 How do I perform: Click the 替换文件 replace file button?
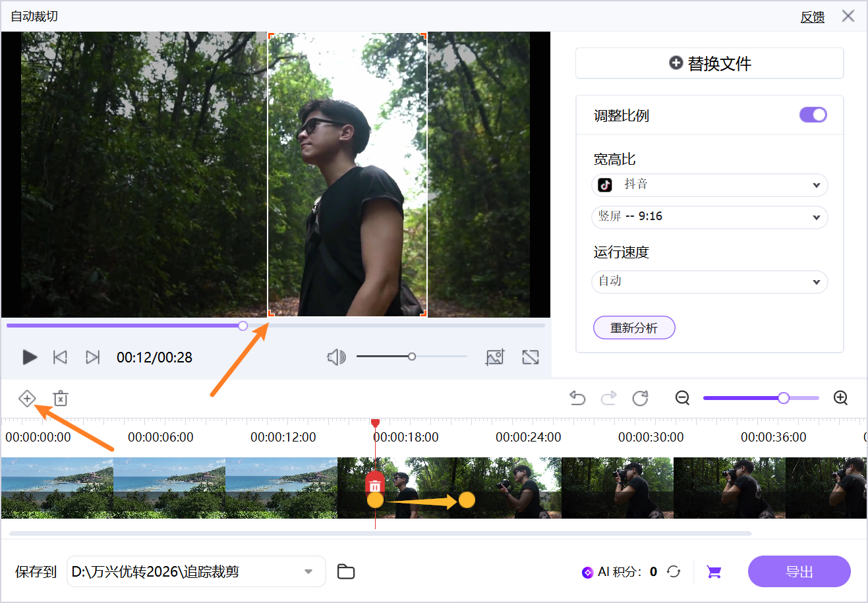point(709,63)
